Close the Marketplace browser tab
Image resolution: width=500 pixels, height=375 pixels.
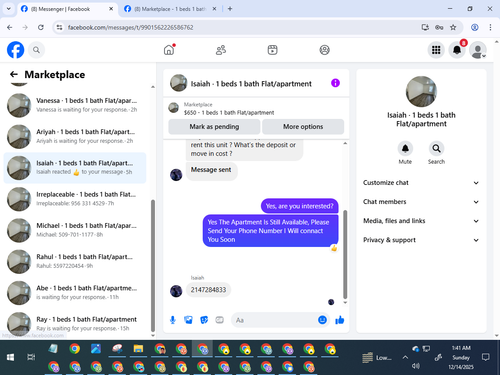pyautogui.click(x=214, y=9)
